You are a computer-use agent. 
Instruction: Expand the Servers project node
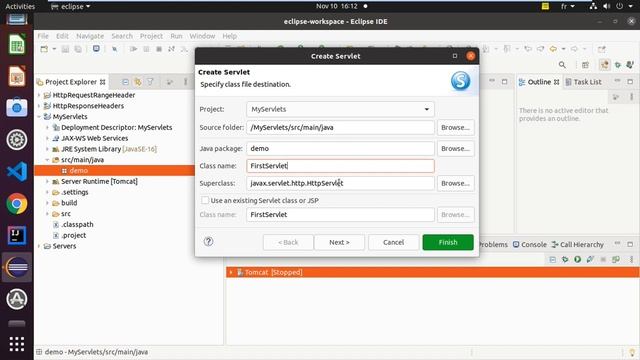[x=39, y=246]
